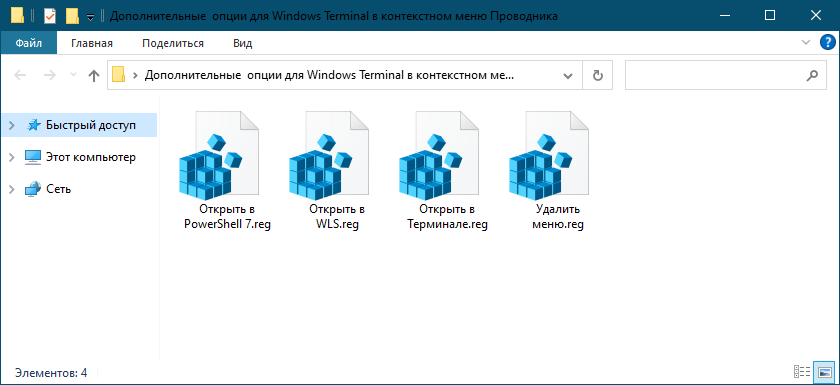Click the Properties icon in quick access toolbar
The width and height of the screenshot is (840, 385).
[49, 16]
